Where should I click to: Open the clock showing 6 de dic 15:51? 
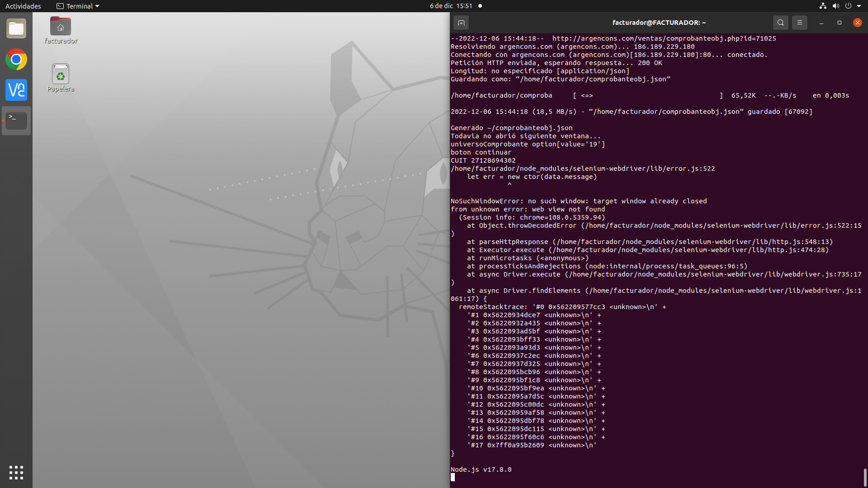coord(451,6)
